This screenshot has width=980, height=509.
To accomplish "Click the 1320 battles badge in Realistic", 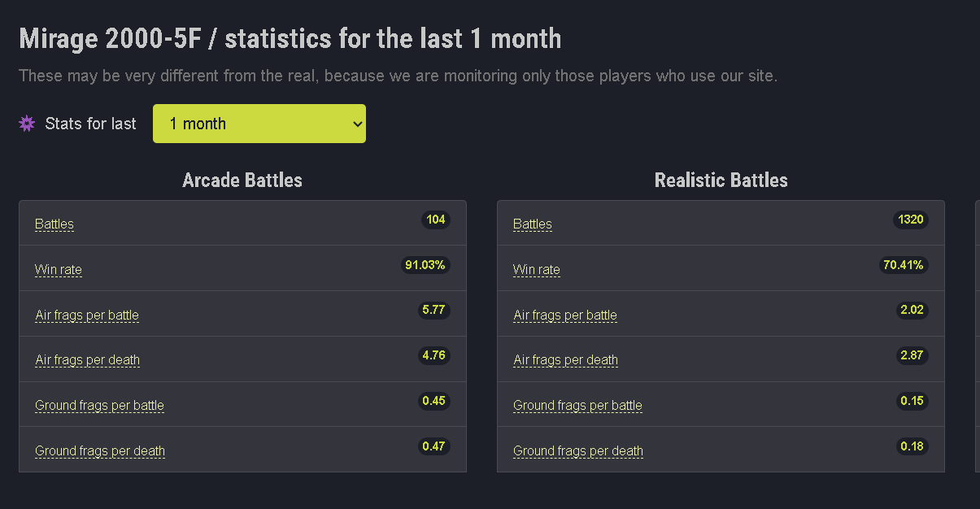I will [911, 220].
